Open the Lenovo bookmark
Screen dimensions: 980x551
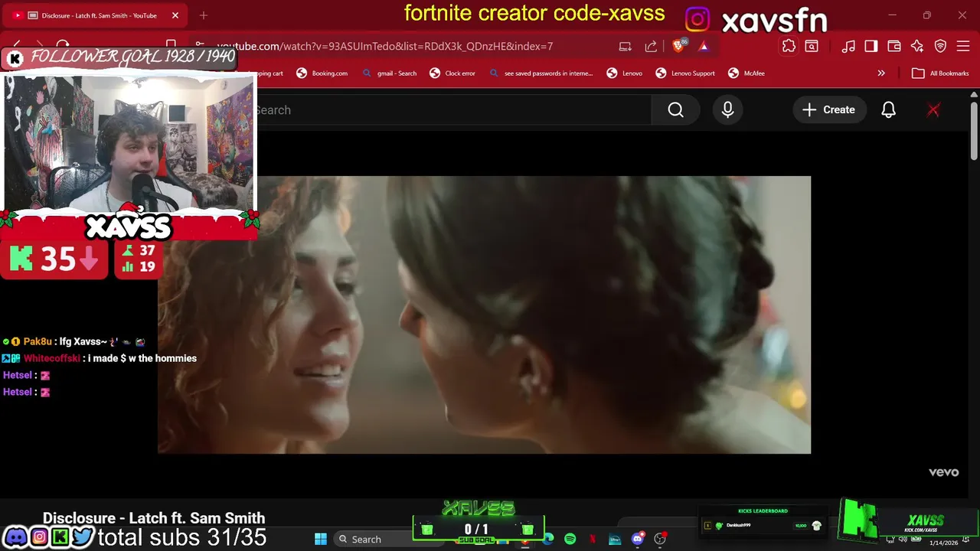625,73
